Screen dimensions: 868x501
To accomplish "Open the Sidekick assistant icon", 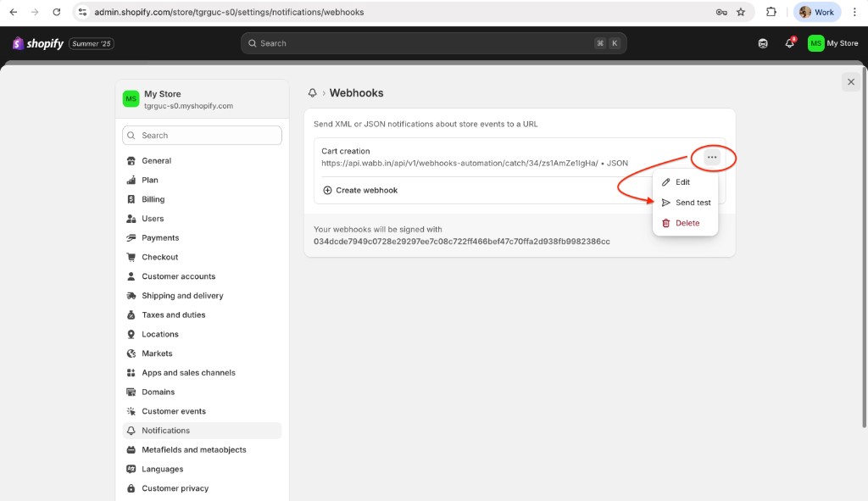I will (763, 43).
